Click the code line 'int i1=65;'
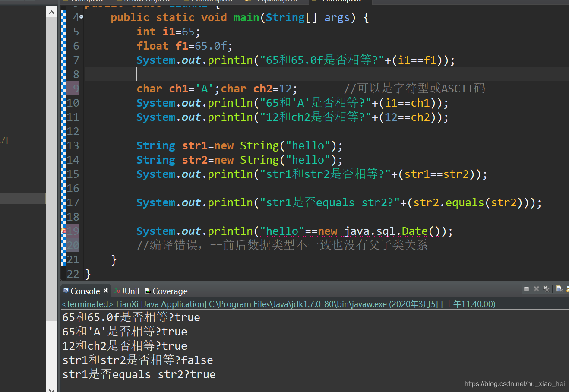Screen dimensions: 569x392 [168, 32]
